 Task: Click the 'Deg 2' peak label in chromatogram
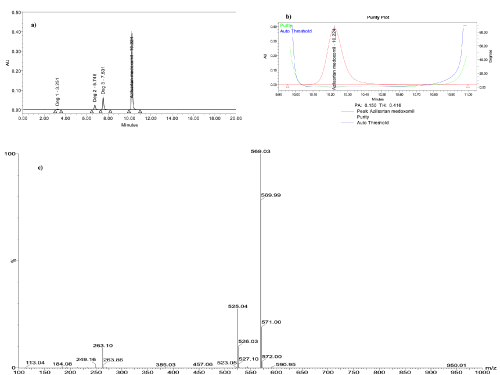(x=95, y=88)
